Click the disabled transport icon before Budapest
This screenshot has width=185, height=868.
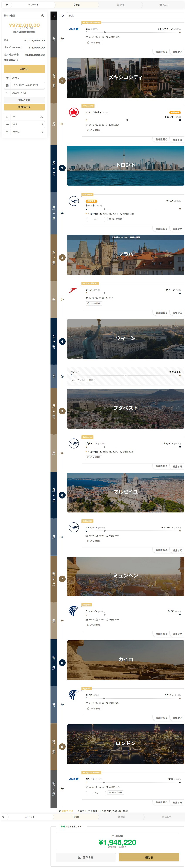coord(62,376)
